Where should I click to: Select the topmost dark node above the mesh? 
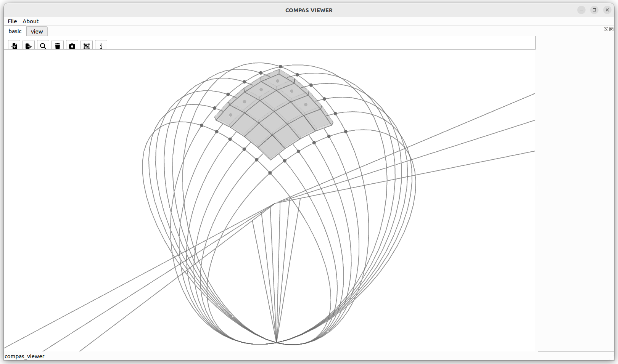point(280,67)
